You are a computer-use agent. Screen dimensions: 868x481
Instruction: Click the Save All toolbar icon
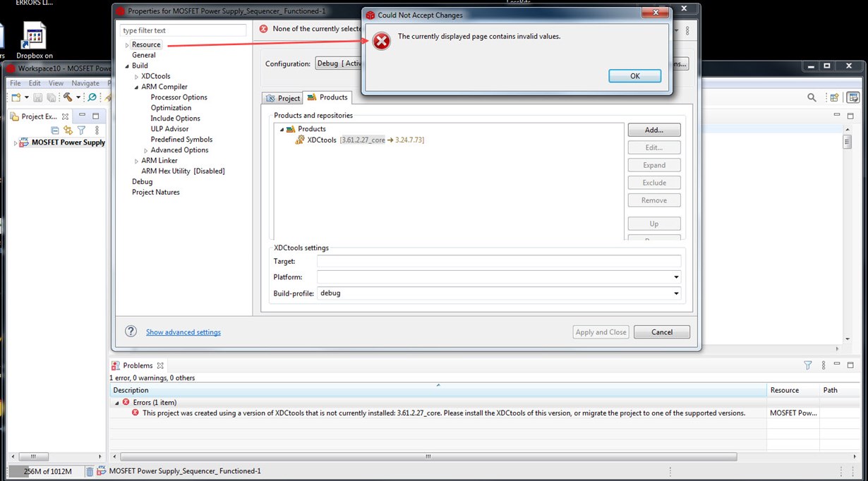coord(51,97)
